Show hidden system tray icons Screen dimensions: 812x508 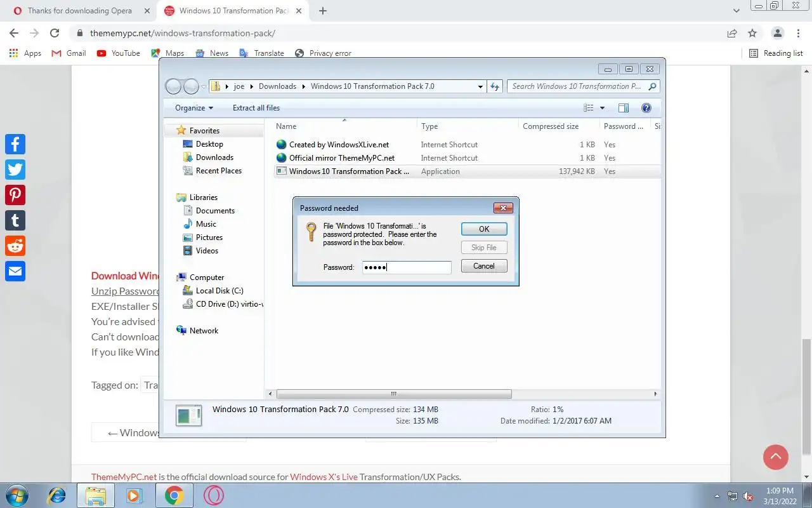(717, 496)
